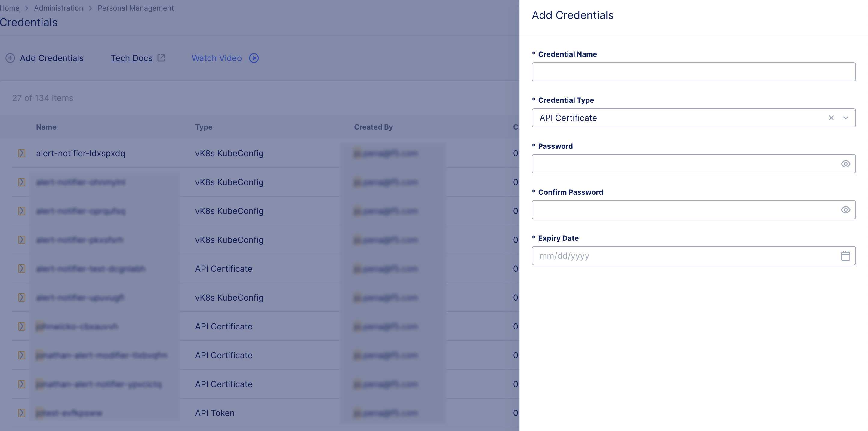
Task: Click the API Token type cell
Action: (x=215, y=413)
